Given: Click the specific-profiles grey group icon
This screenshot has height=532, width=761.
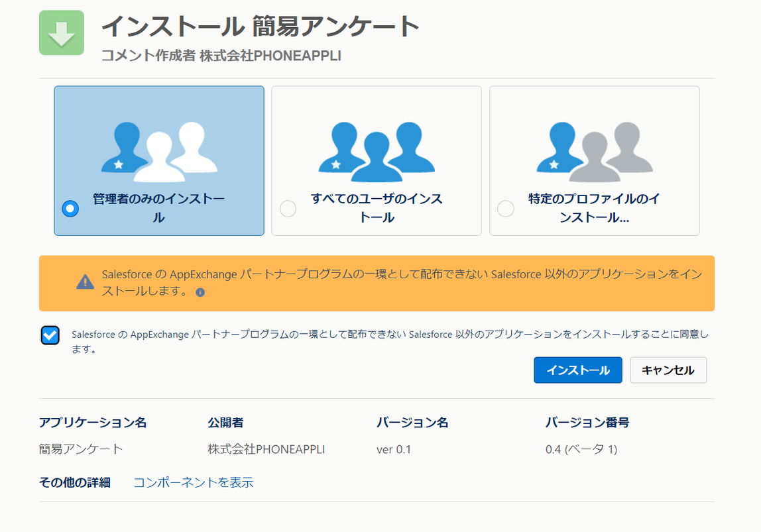Looking at the screenshot, I should [x=595, y=152].
